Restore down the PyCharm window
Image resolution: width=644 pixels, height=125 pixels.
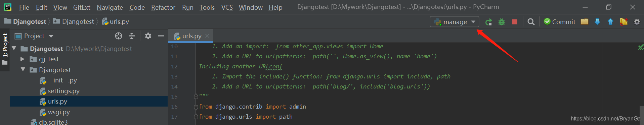pyautogui.click(x=608, y=7)
